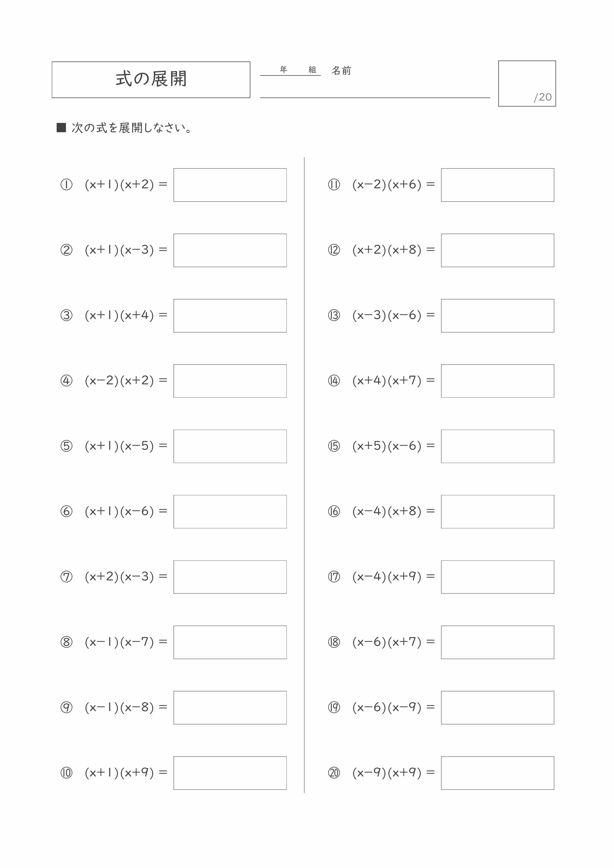614x868 pixels.
Task: Click the circled number ⑥ marker
Action: click(67, 511)
